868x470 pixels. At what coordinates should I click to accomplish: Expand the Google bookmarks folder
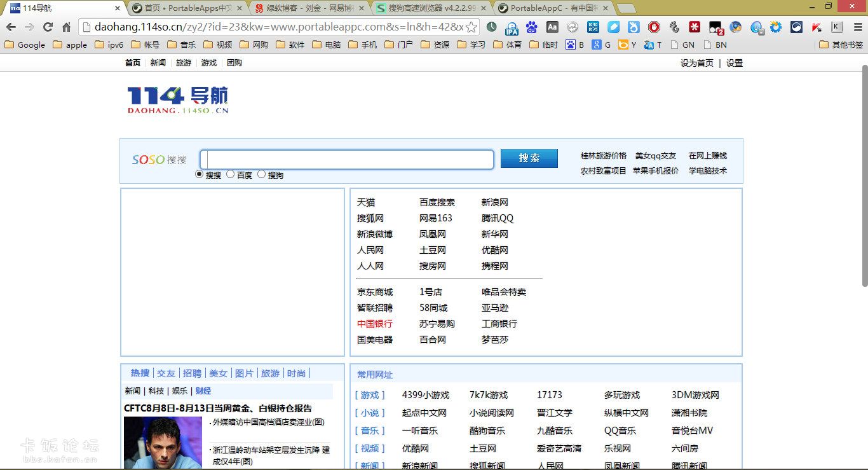tap(25, 45)
